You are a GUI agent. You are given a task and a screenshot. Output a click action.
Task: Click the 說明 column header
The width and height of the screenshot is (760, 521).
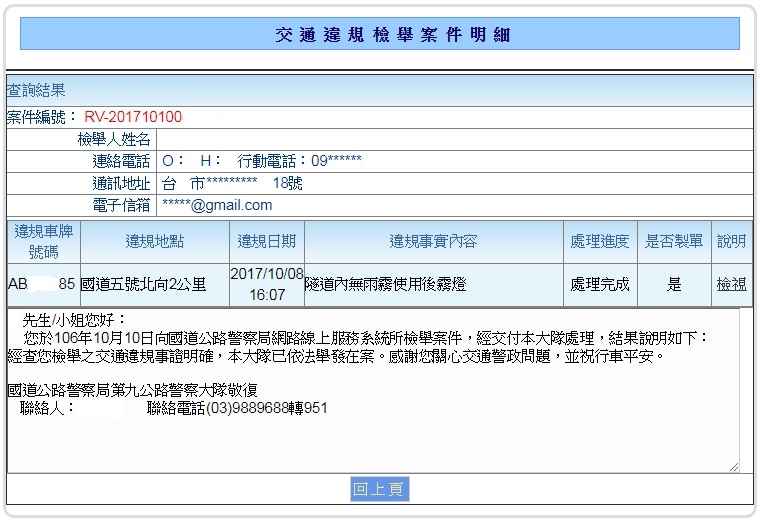[x=731, y=242]
